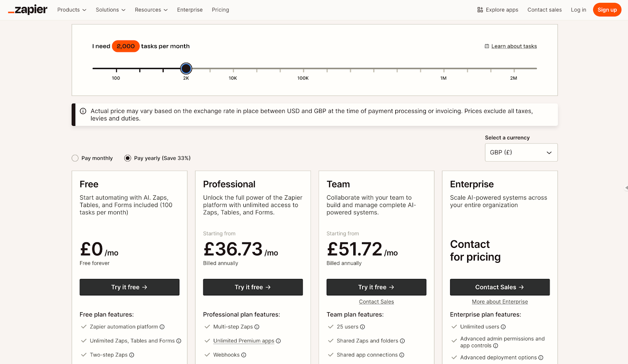
Task: Click the calendar icon beside Learn about tasks
Action: [x=487, y=46]
